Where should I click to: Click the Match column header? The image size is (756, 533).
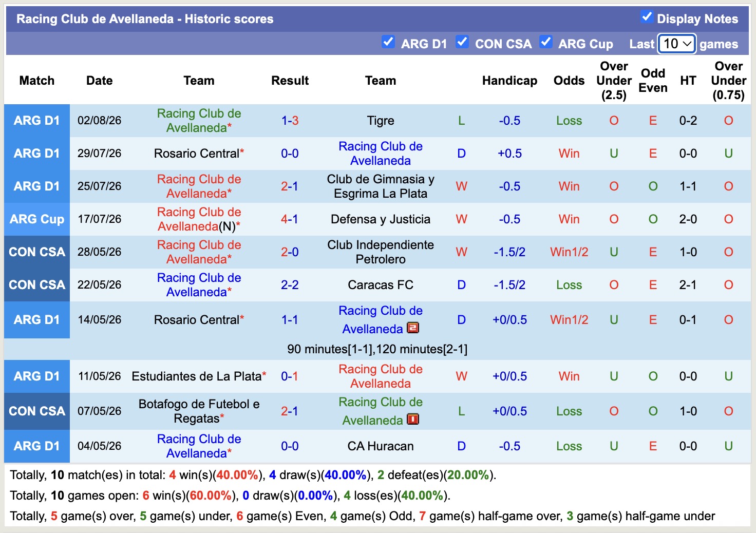(37, 81)
